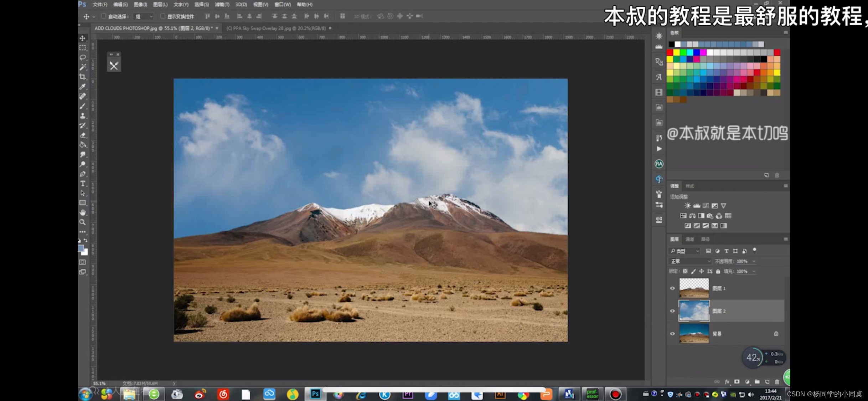Image resolution: width=868 pixels, height=401 pixels.
Task: Click the foreground color box
Action: 81,248
